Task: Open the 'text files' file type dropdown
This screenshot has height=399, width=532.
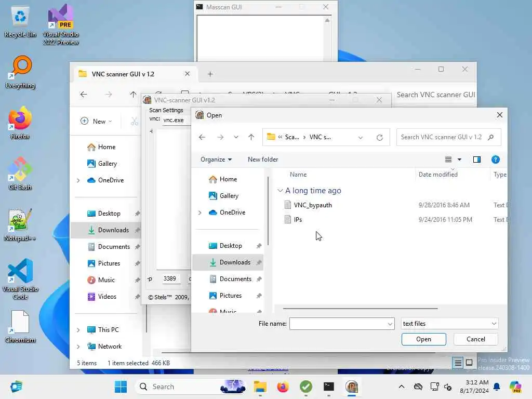Action: pyautogui.click(x=449, y=324)
